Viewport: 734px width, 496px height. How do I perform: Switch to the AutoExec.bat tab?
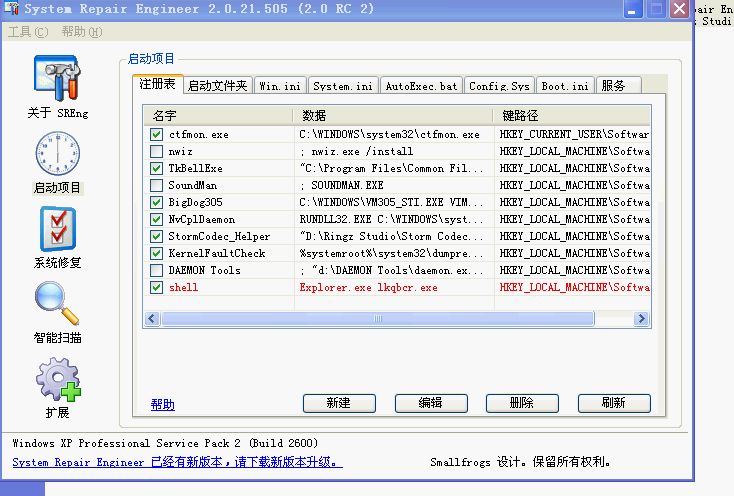pyautogui.click(x=421, y=86)
